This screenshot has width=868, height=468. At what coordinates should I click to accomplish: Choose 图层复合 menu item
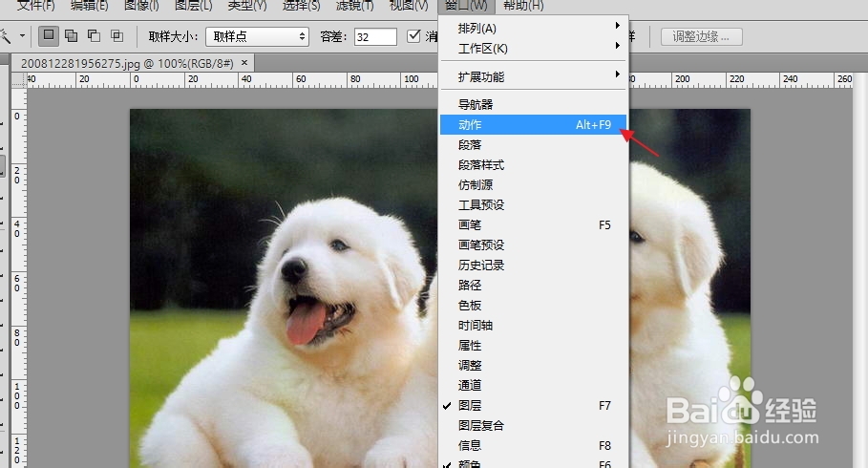point(533,425)
